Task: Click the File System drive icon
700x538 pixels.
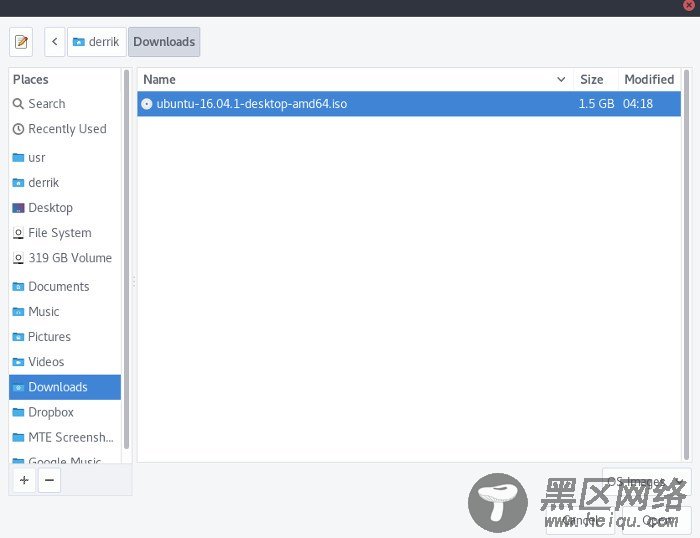Action: point(18,233)
